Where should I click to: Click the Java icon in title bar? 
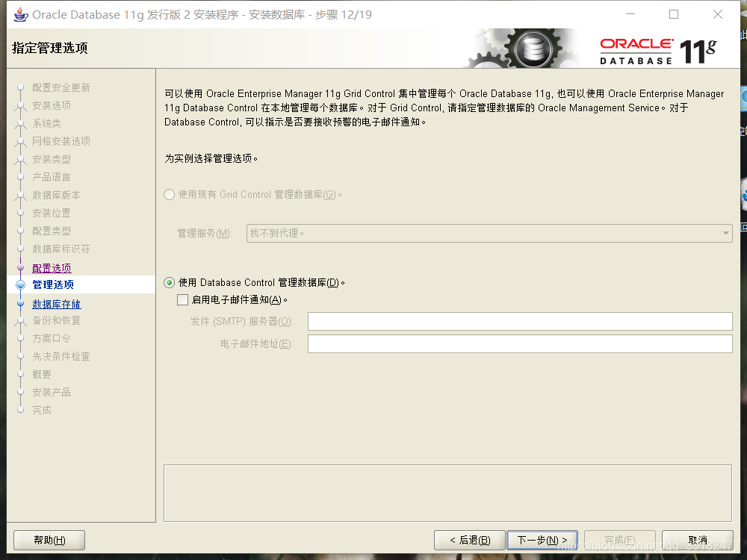coord(20,15)
